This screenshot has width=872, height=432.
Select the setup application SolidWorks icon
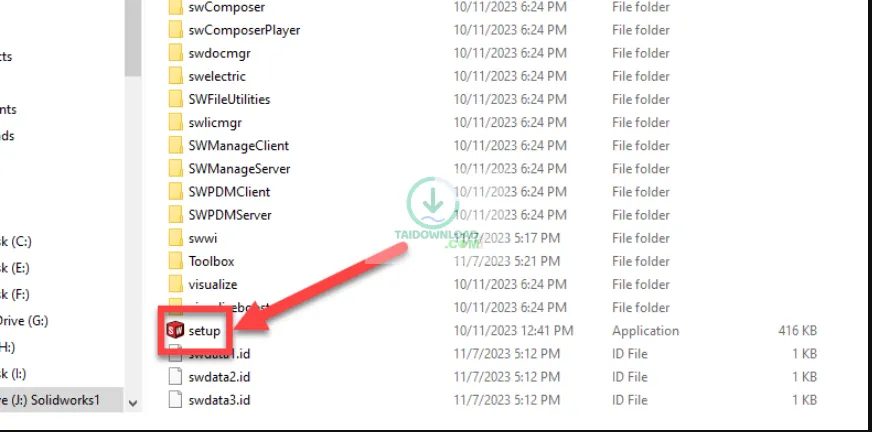tap(175, 330)
